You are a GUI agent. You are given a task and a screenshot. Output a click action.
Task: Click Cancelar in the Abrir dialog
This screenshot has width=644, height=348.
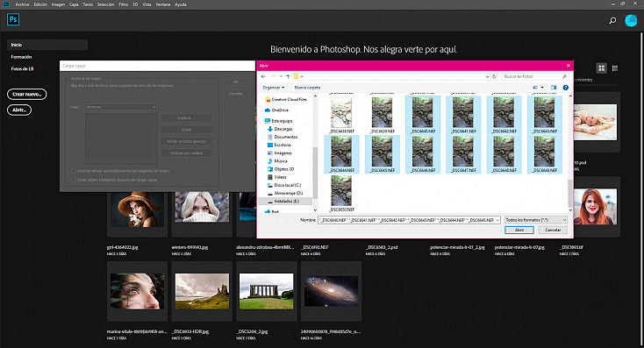[x=553, y=231]
